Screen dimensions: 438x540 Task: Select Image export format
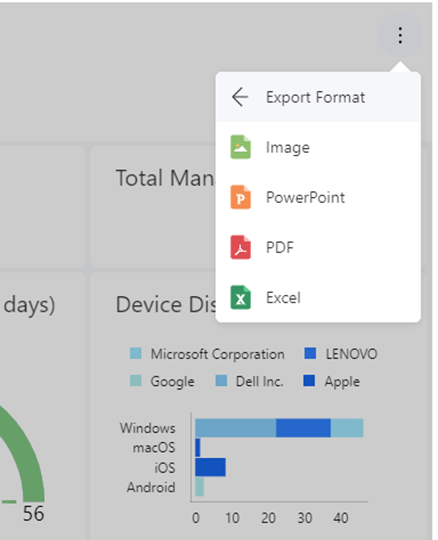point(318,147)
